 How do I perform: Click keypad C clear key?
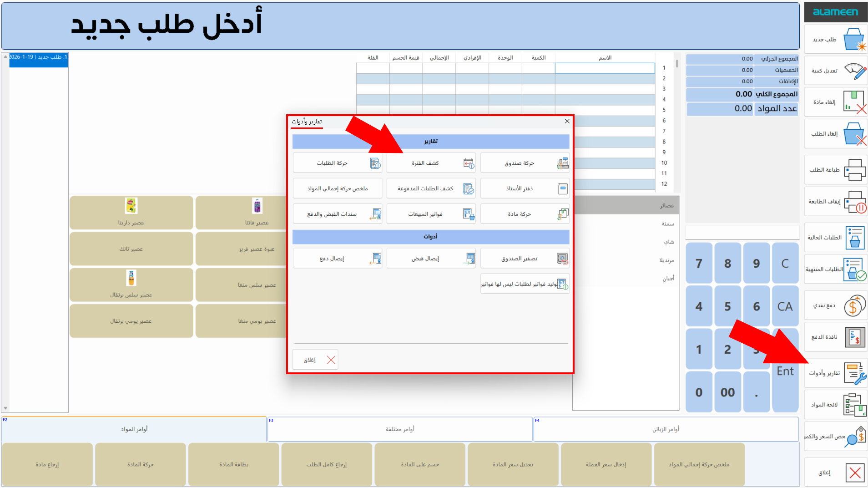[785, 263]
